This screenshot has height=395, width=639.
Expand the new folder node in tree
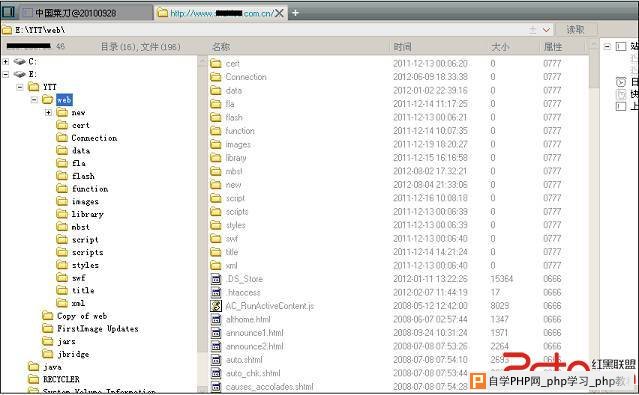coord(48,112)
